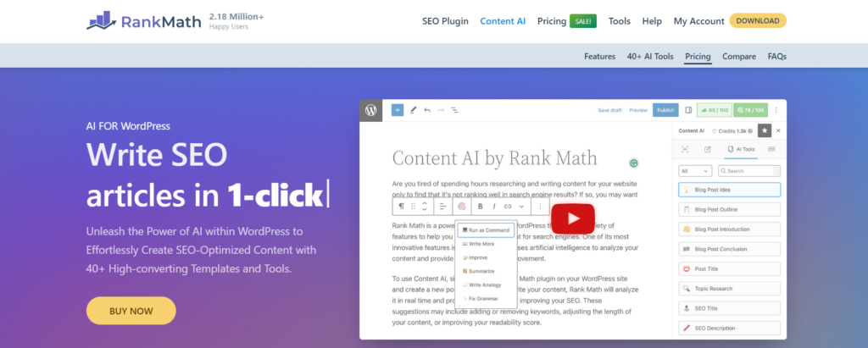868x348 pixels.
Task: Select the SEO Title tool
Action: (x=730, y=308)
